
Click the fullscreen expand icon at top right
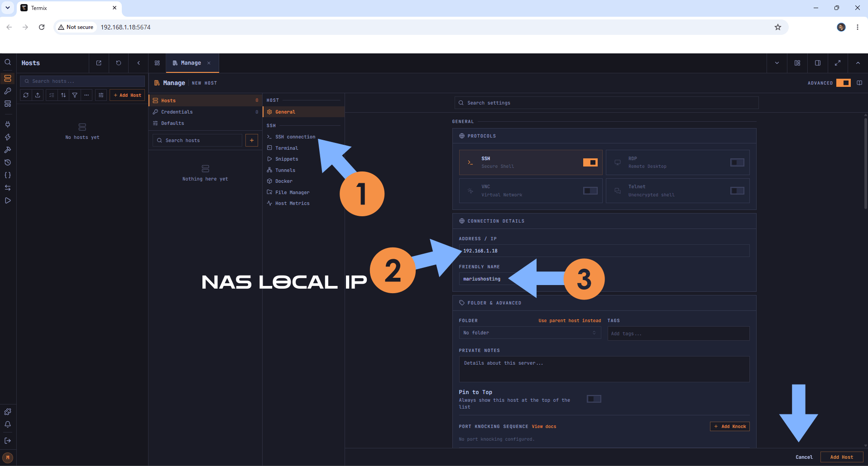(838, 63)
